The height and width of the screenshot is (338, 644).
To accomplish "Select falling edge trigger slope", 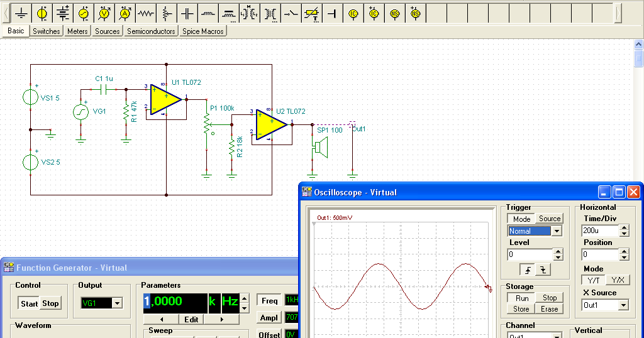I will pos(543,270).
